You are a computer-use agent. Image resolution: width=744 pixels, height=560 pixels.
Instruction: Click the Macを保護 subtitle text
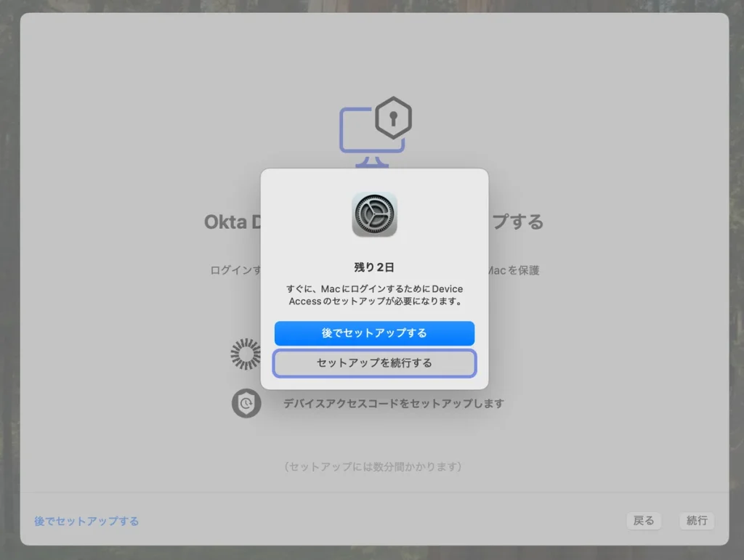(x=513, y=270)
